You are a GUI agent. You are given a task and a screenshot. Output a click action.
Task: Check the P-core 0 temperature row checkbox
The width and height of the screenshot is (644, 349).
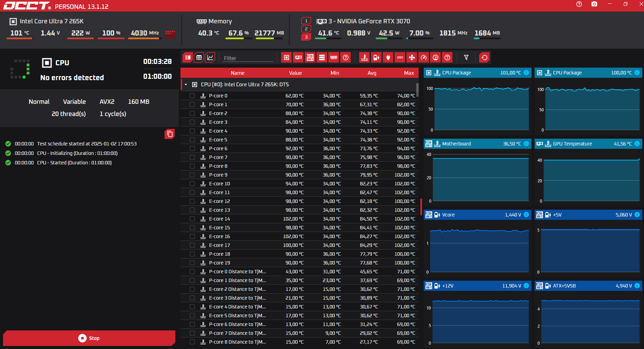(x=192, y=96)
